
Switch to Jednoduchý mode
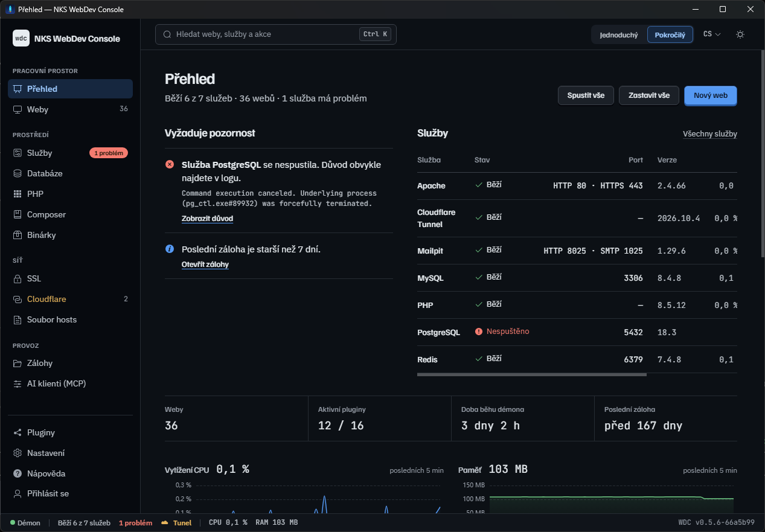(x=619, y=35)
